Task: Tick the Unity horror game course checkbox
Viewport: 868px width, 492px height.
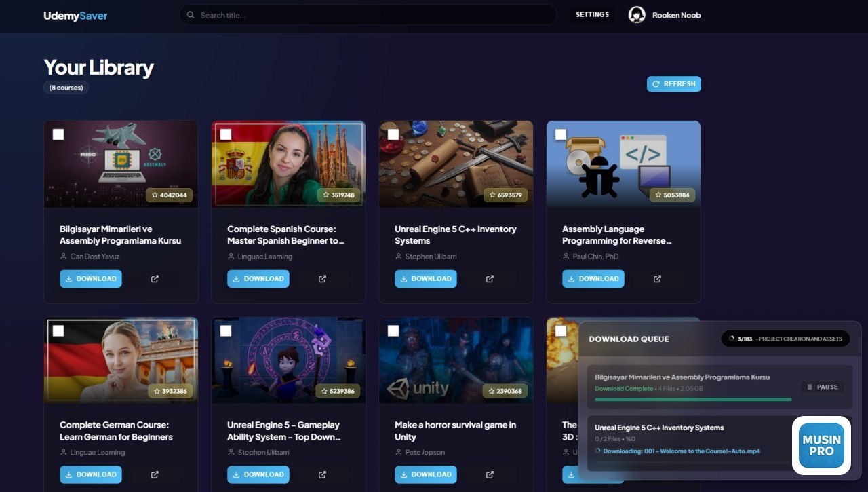Action: (x=393, y=330)
